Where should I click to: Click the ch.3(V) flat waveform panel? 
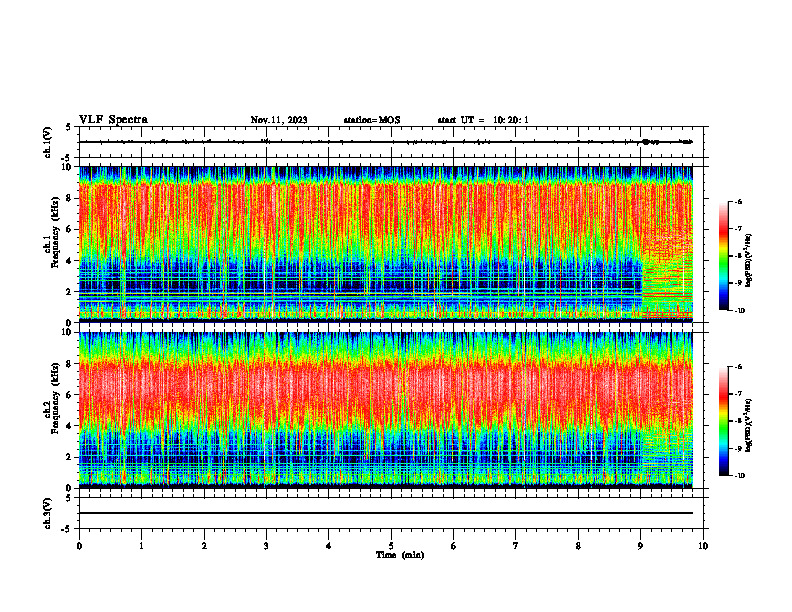(391, 513)
